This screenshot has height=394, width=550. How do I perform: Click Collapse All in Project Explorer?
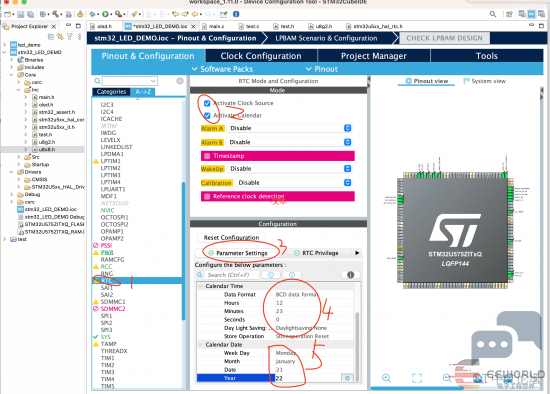51,36
